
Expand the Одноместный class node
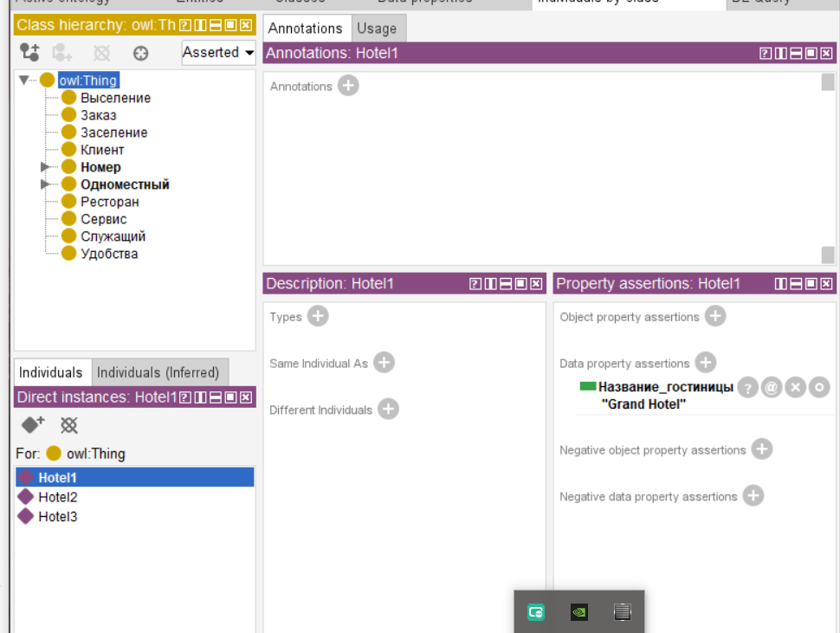tap(45, 184)
